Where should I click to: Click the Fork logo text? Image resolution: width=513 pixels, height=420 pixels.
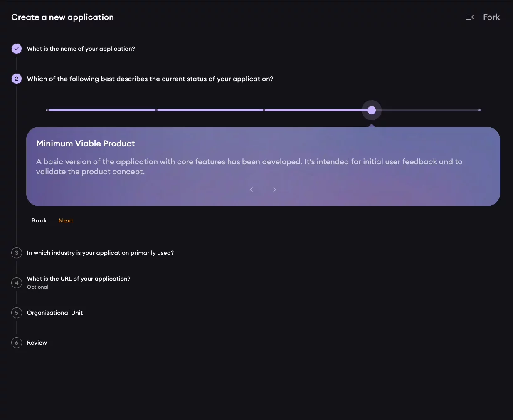pos(491,17)
